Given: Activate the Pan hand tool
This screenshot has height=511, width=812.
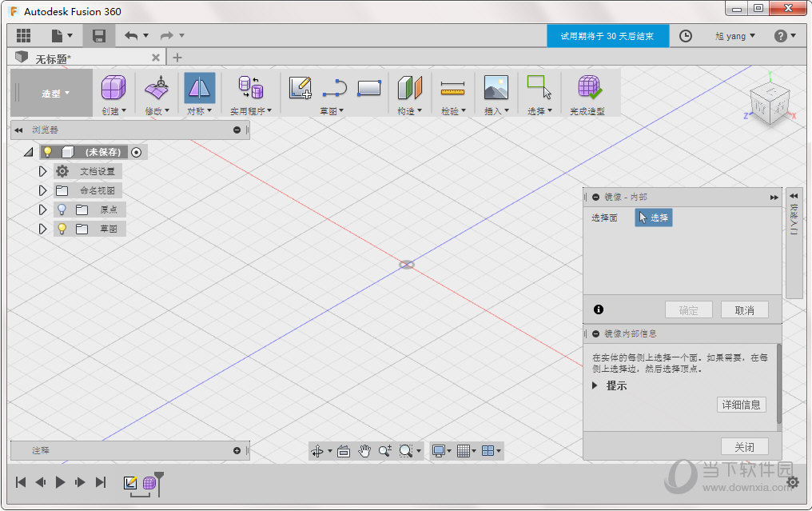Looking at the screenshot, I should click(x=364, y=450).
